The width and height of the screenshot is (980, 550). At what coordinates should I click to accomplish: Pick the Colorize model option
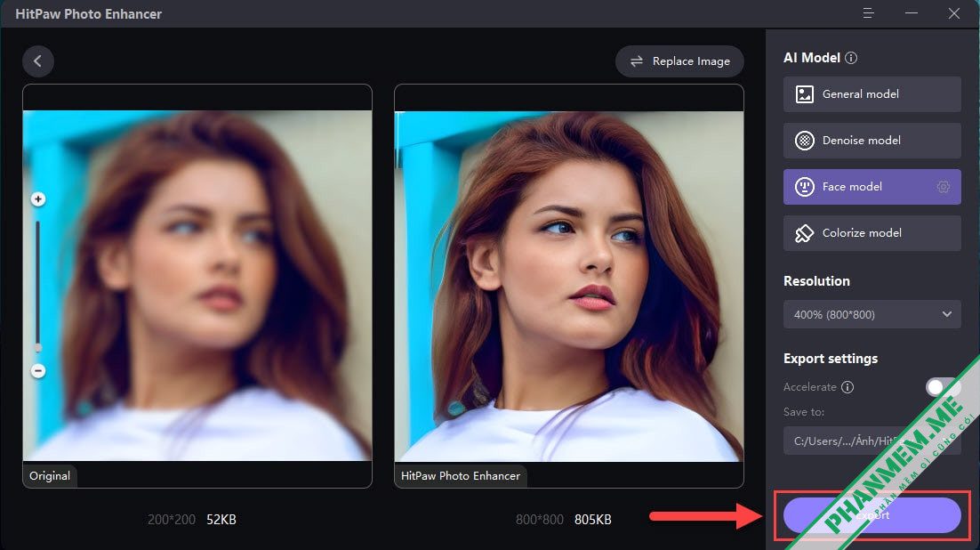pos(872,233)
